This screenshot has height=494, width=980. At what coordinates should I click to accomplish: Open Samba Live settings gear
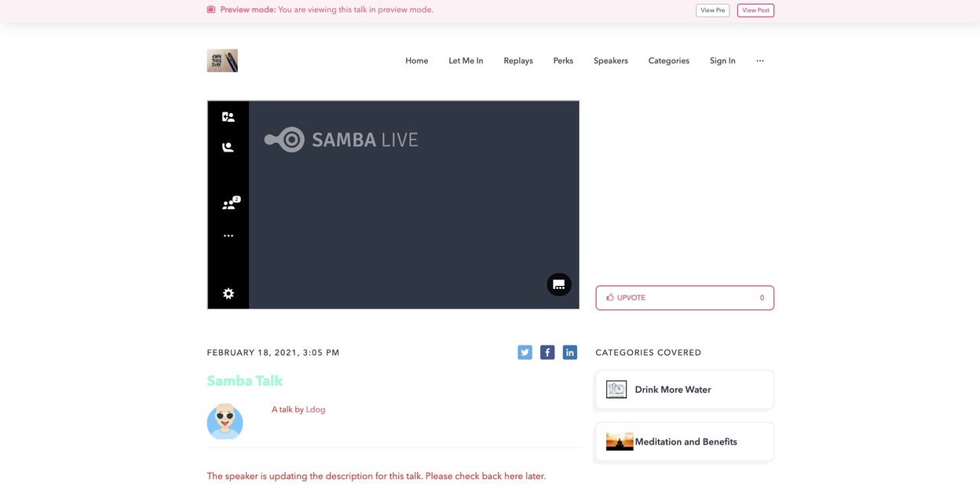point(228,293)
